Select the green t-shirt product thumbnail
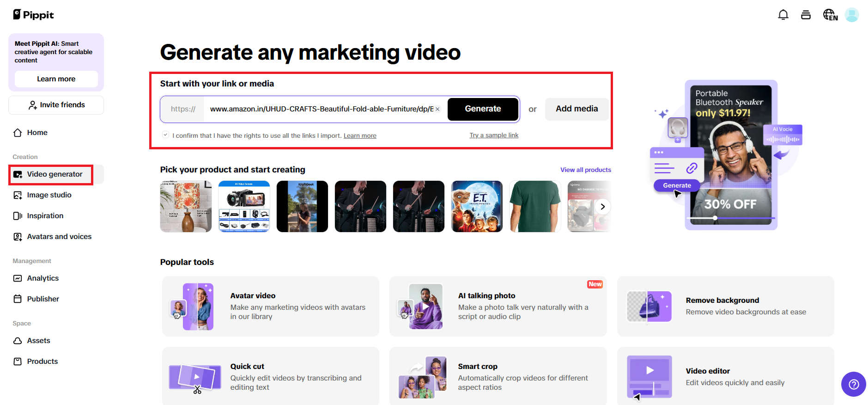 coord(535,206)
